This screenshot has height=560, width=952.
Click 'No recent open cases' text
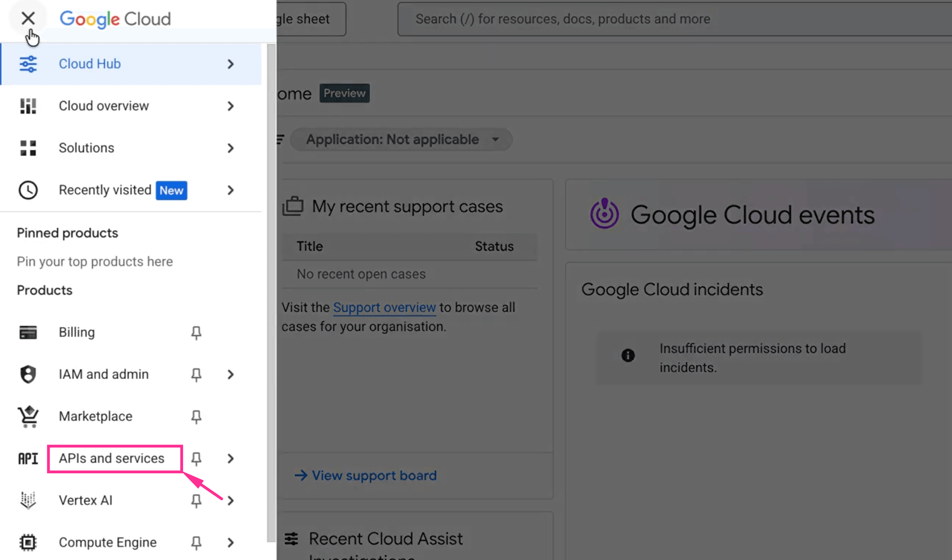[x=361, y=274]
